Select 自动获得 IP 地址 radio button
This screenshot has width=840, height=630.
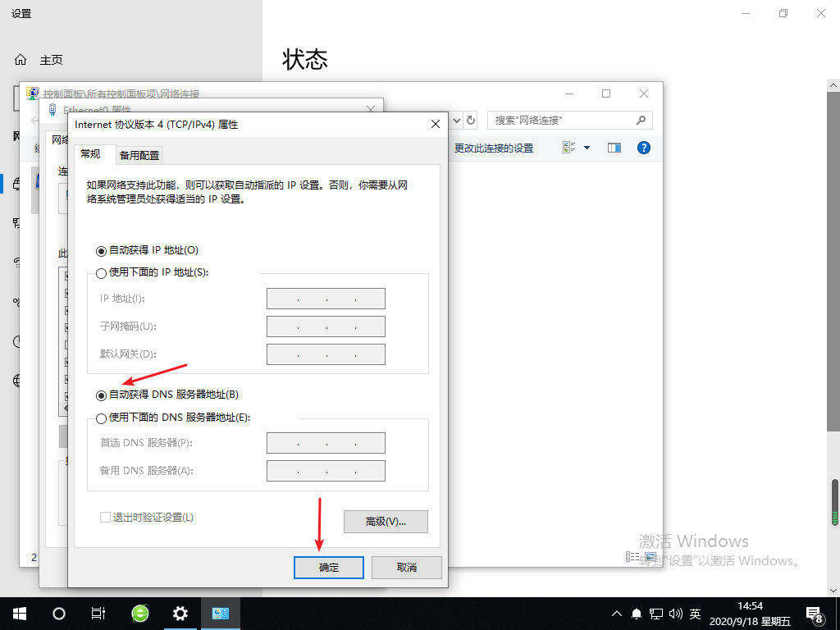point(101,250)
